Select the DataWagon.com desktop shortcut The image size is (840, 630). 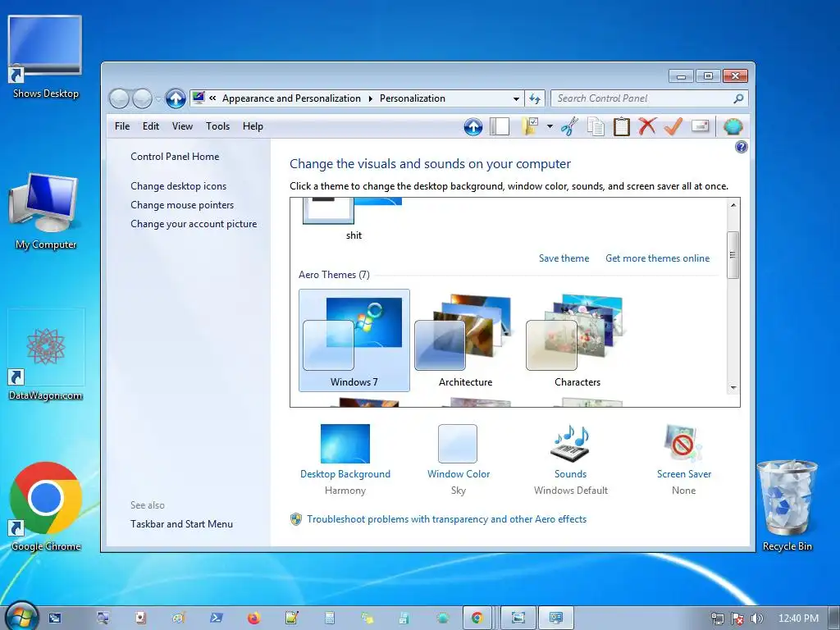pos(46,355)
